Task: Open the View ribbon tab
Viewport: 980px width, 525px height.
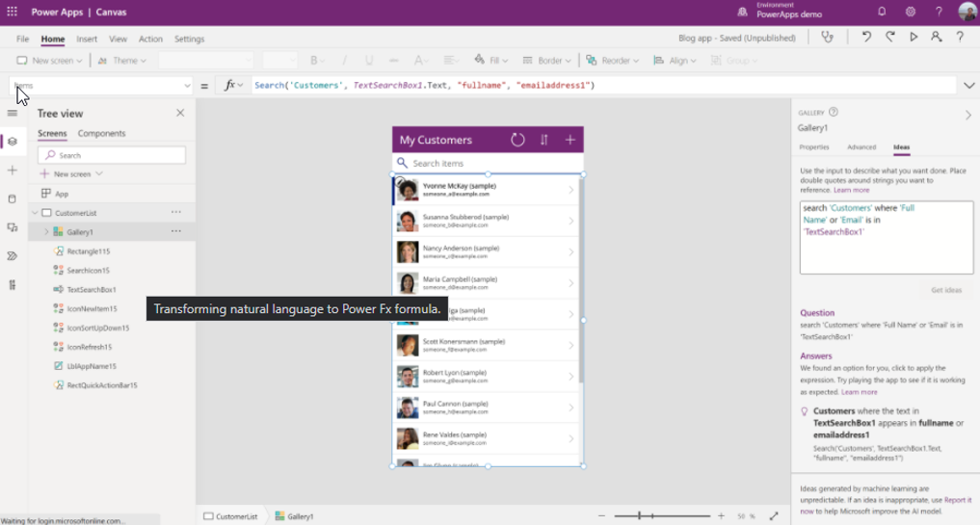Action: (x=118, y=39)
